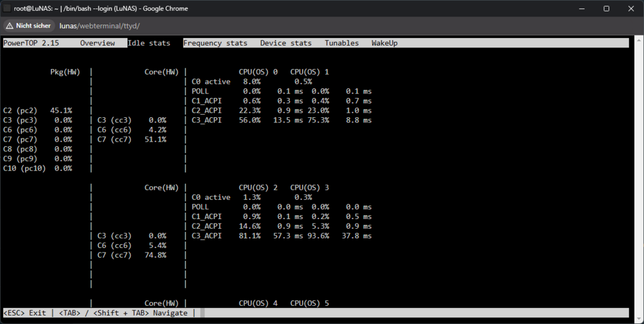Click the 'CPU(OS) 1' column header
644x324 pixels.
tap(309, 72)
